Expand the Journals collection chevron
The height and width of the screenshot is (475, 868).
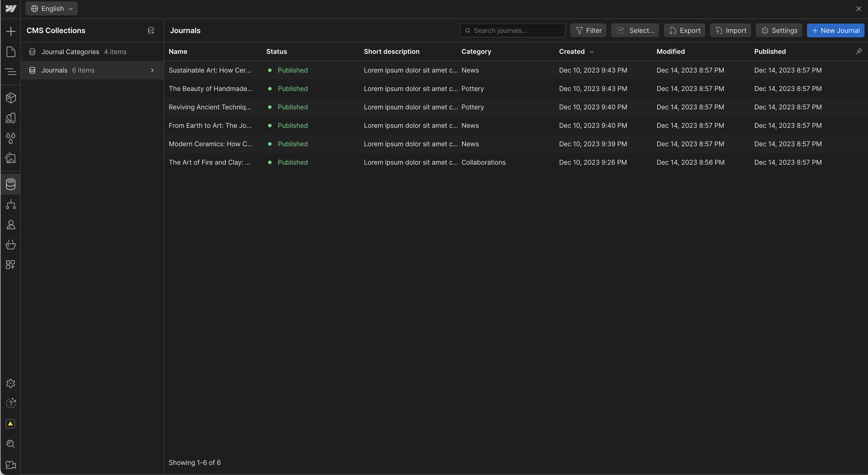152,70
